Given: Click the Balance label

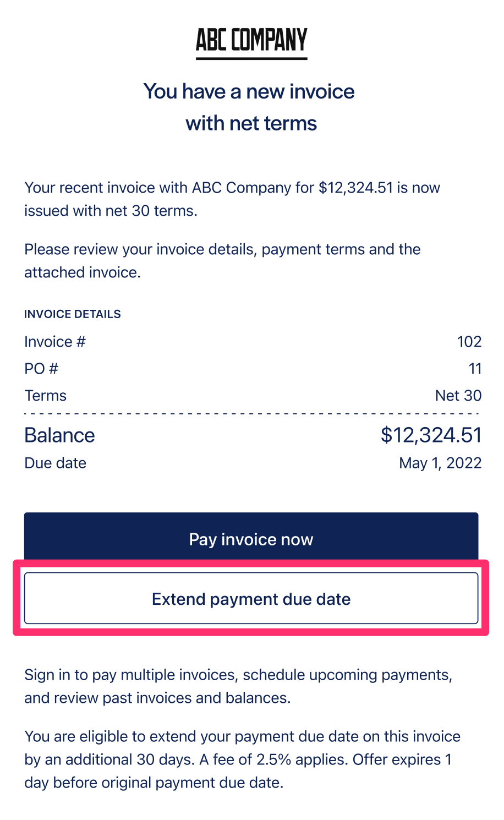Looking at the screenshot, I should [x=59, y=435].
